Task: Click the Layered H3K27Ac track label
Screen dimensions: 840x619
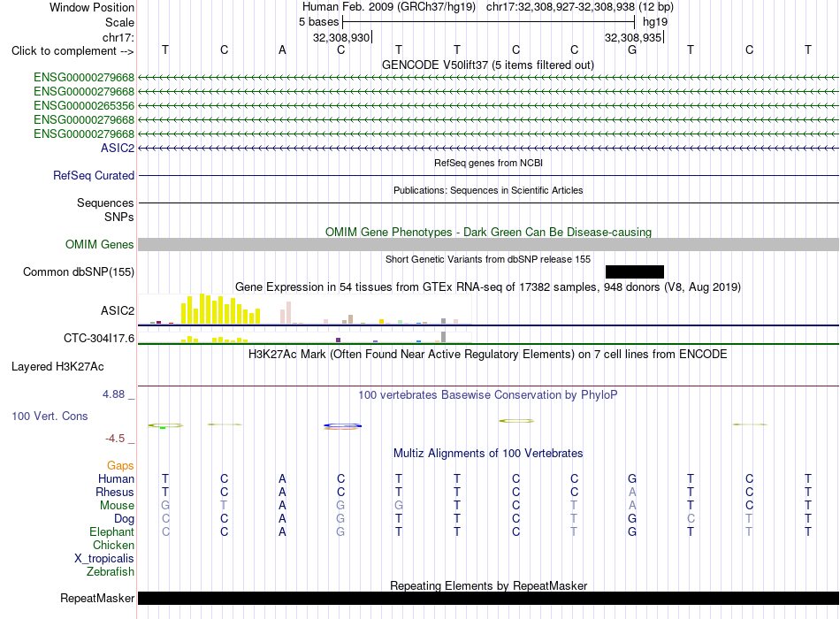Action: point(57,367)
